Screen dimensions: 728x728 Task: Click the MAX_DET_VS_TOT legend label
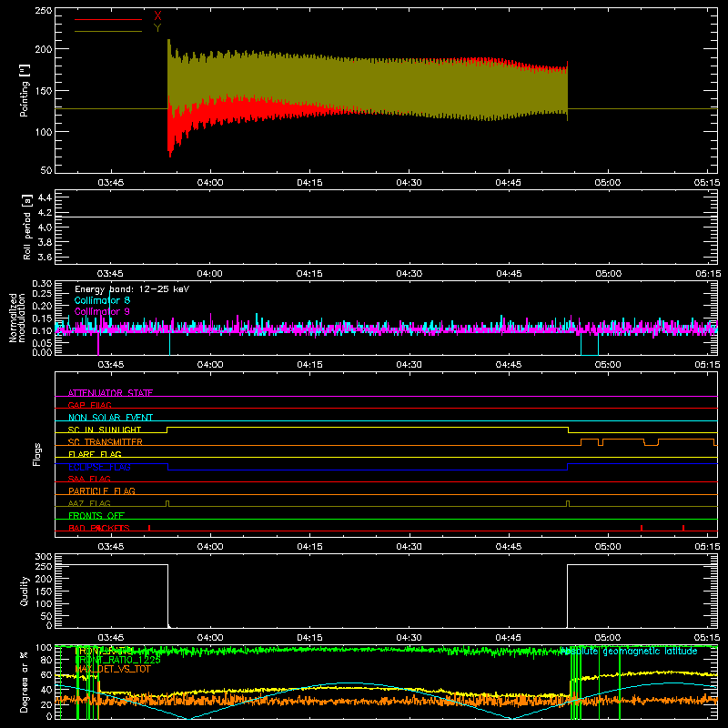[x=113, y=669]
